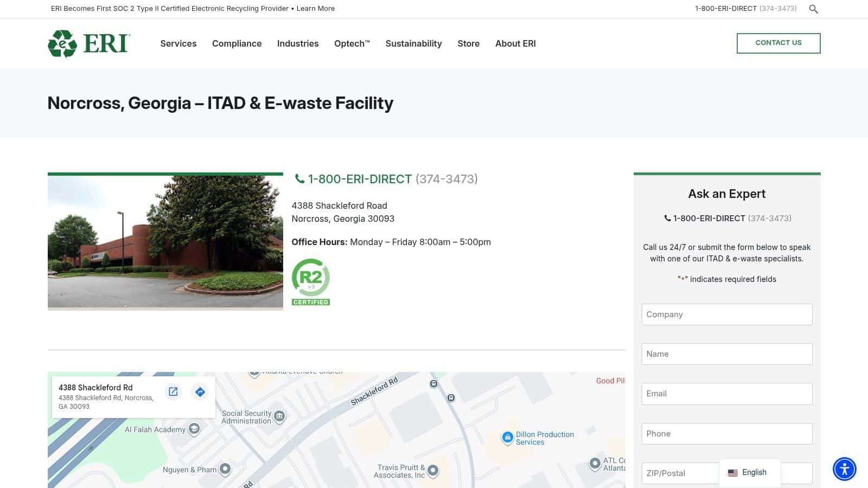868x488 pixels.
Task: Click the Norcross, Georgia page heading
Action: tap(220, 103)
